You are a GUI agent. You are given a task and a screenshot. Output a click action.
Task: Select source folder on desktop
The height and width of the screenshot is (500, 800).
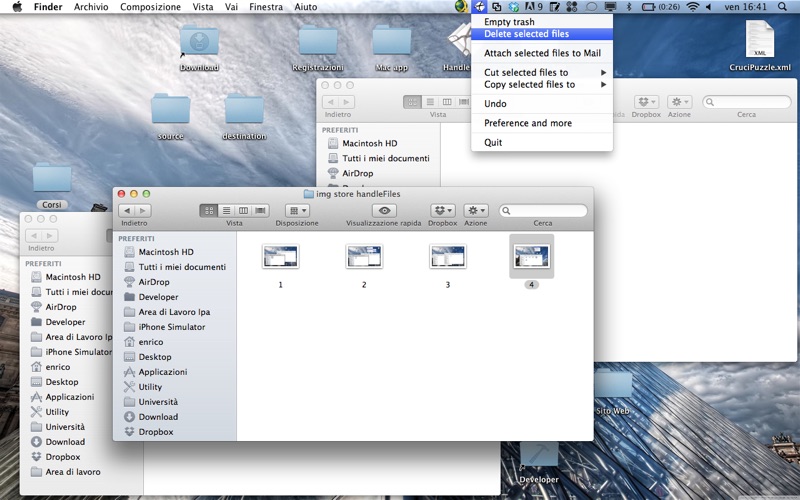(x=170, y=109)
